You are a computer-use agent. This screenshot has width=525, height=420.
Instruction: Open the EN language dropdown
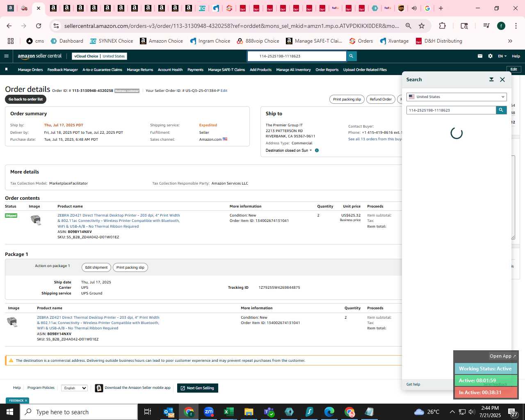click(502, 56)
